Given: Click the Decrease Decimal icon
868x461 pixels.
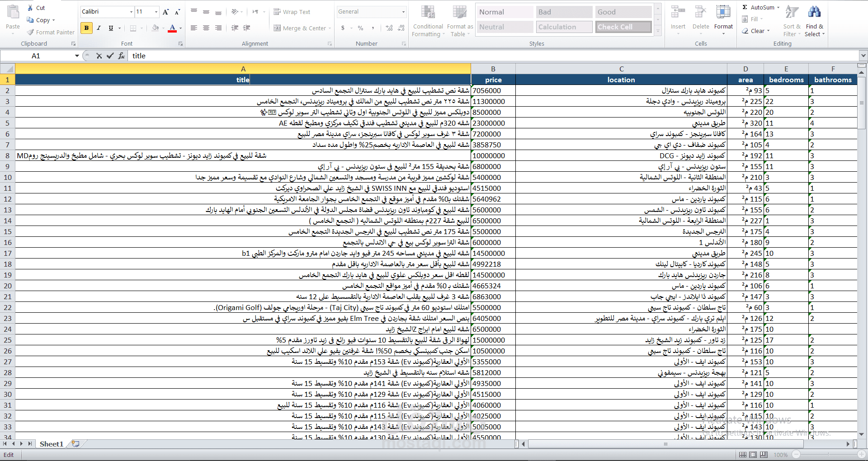Looking at the screenshot, I should coord(401,28).
